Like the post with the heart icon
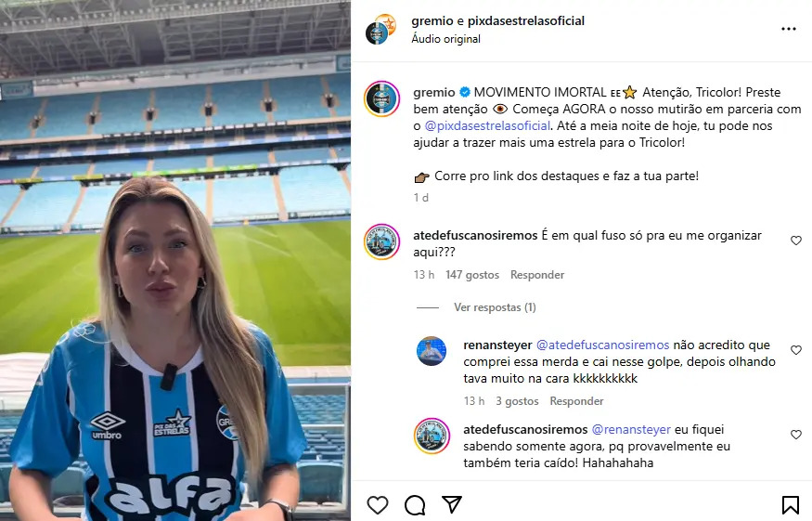The height and width of the screenshot is (521, 812). pos(378,505)
